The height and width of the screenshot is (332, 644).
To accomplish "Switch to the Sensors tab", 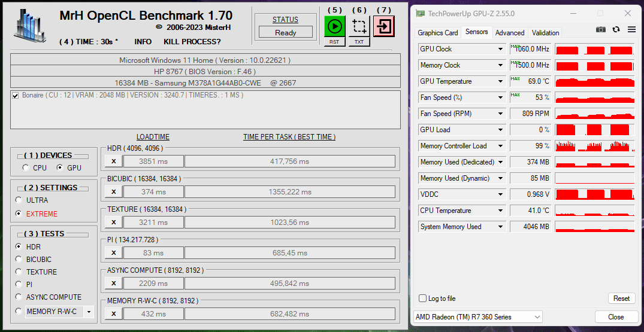I will click(476, 32).
